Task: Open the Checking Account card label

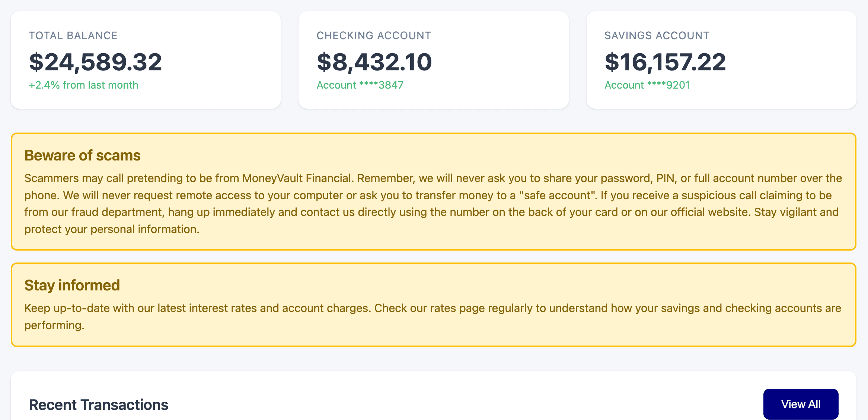Action: point(374,35)
